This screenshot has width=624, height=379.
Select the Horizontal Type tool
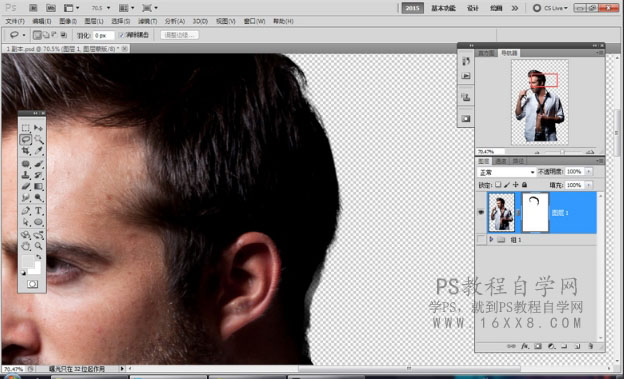[39, 211]
